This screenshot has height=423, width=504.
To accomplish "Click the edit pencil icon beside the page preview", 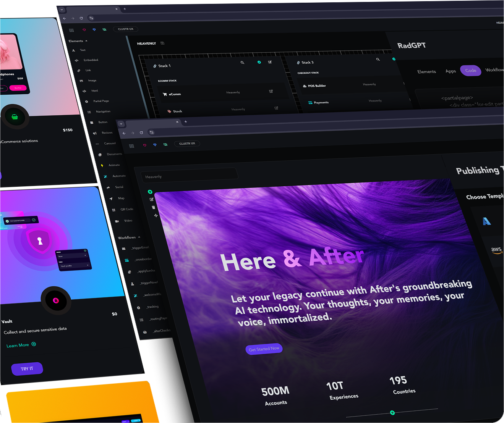I will (x=152, y=199).
